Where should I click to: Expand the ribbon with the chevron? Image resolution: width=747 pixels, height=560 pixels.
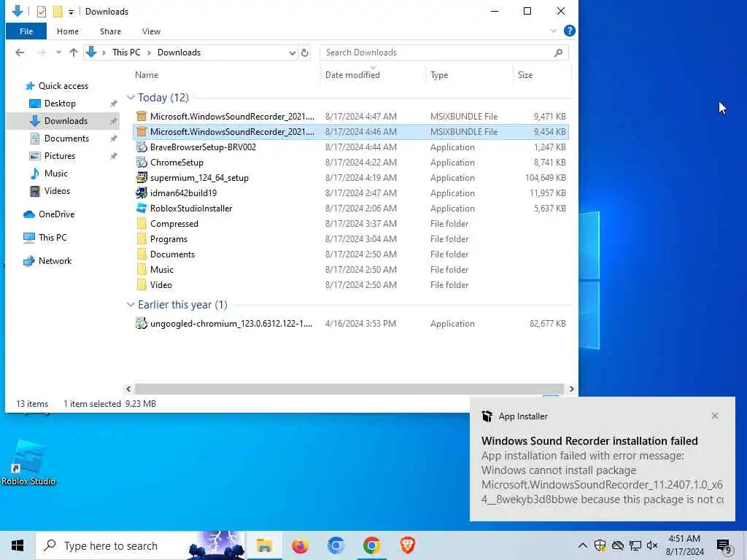coord(553,31)
